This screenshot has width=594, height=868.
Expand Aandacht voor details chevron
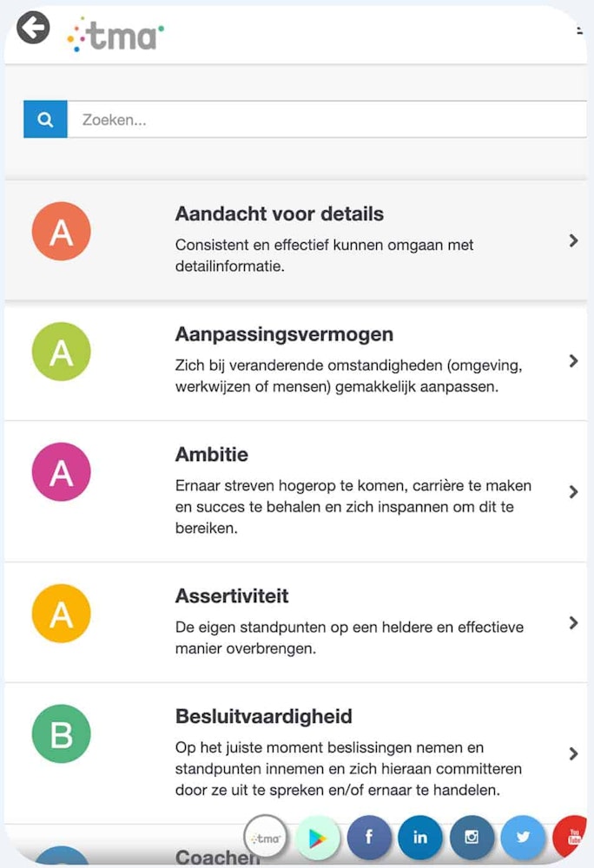tap(573, 240)
